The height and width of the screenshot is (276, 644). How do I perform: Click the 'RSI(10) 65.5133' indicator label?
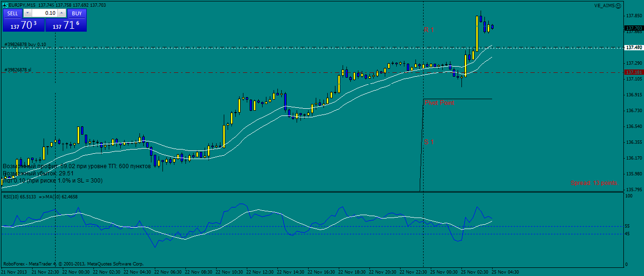19,196
